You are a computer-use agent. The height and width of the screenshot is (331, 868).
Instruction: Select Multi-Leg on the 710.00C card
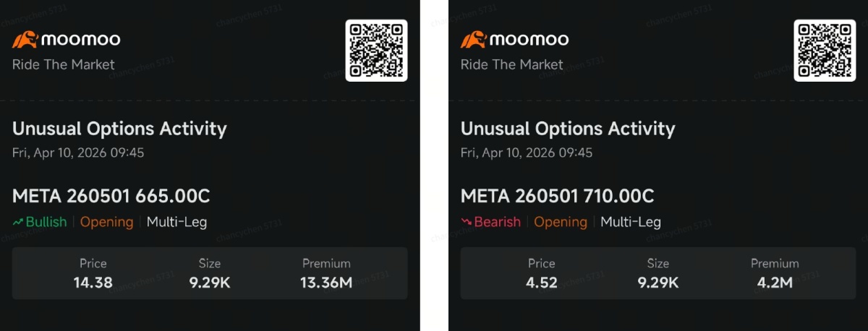point(630,222)
